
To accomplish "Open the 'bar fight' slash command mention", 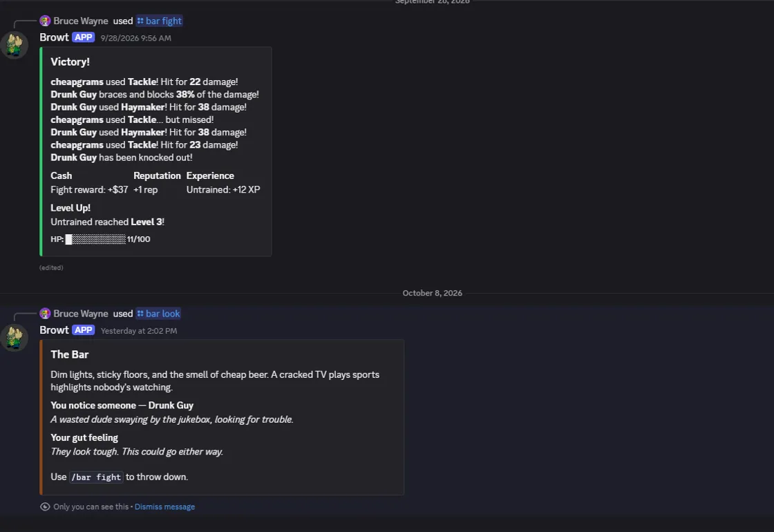I will point(160,21).
